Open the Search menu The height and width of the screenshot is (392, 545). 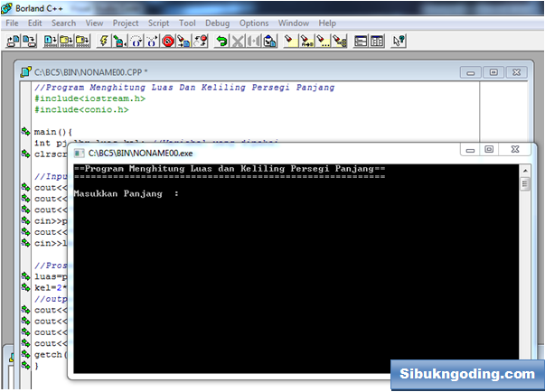(63, 23)
